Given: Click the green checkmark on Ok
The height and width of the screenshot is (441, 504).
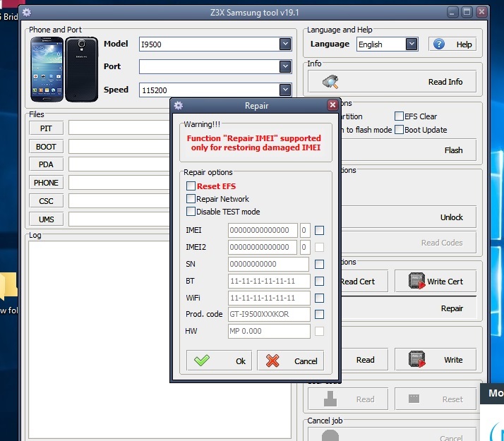Looking at the screenshot, I should 202,361.
